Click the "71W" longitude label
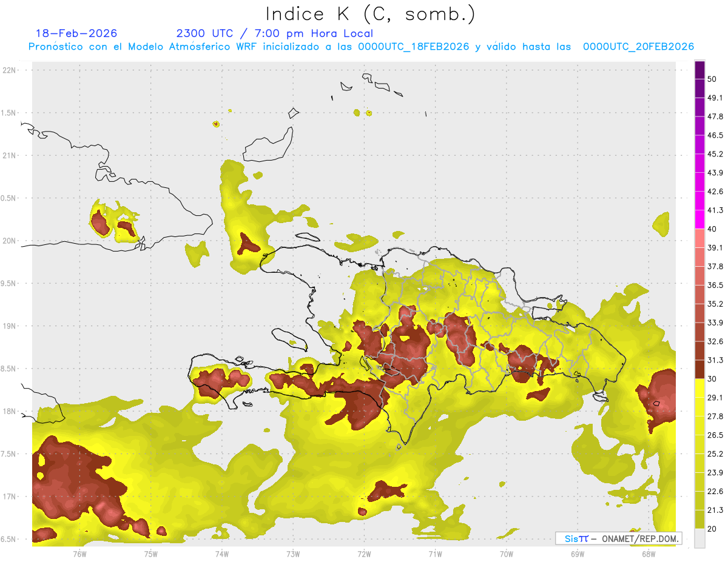 [x=435, y=554]
